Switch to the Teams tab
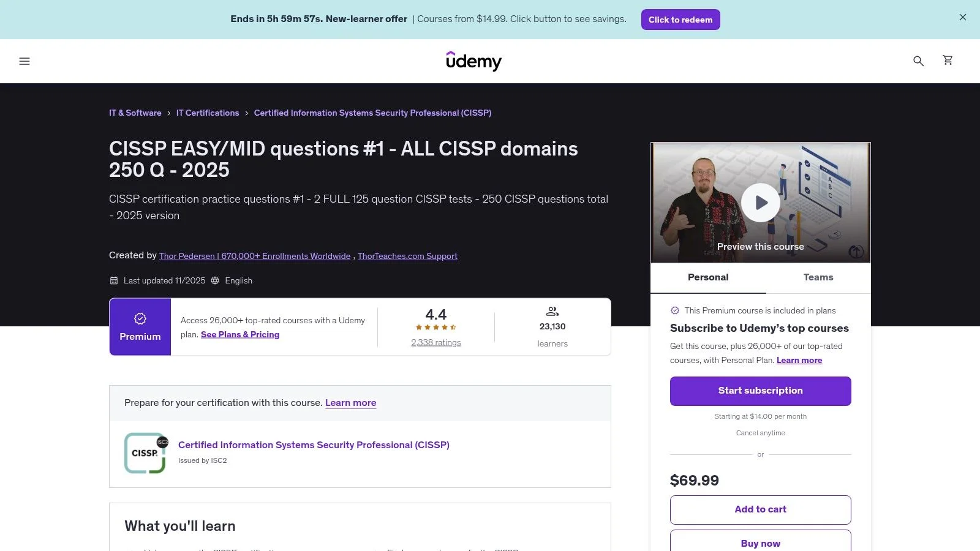Viewport: 980px width, 551px height. (818, 277)
